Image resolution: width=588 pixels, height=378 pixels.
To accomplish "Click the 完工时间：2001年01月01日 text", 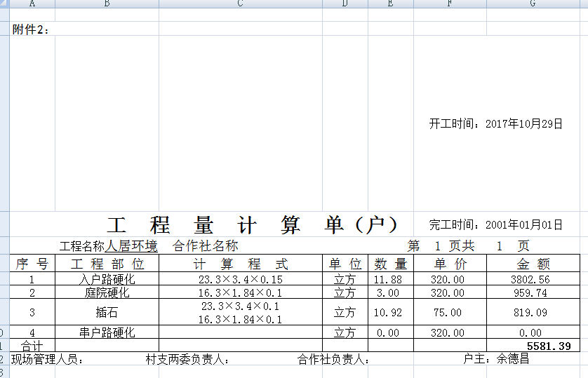I will click(x=496, y=225).
